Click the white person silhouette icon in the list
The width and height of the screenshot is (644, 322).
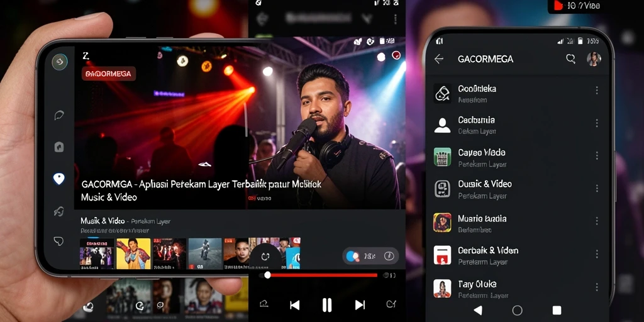click(442, 125)
